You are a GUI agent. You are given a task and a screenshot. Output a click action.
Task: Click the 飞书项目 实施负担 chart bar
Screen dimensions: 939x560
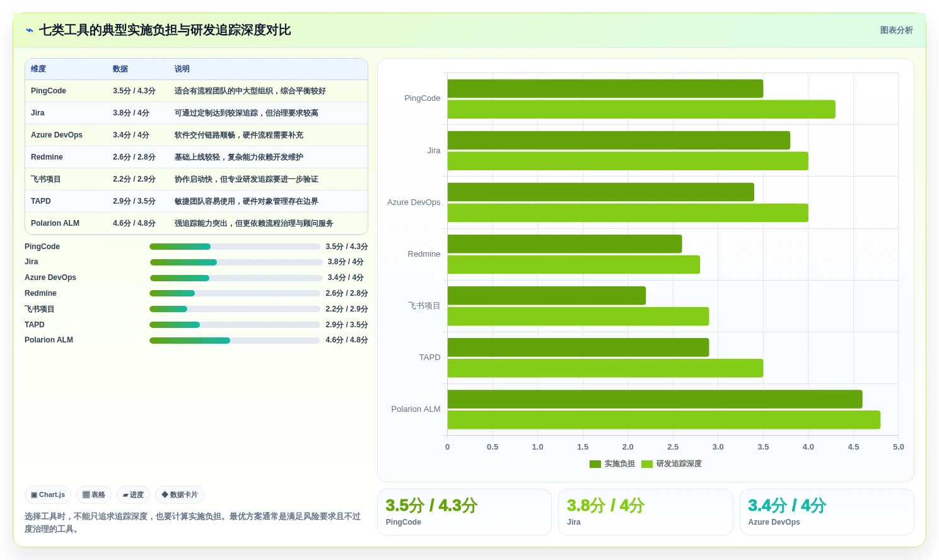coord(547,296)
